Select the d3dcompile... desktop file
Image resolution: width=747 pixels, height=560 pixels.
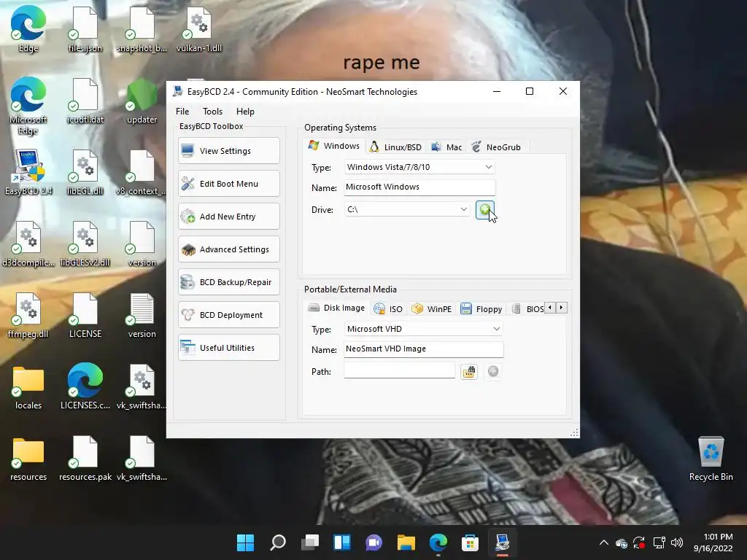pos(28,244)
